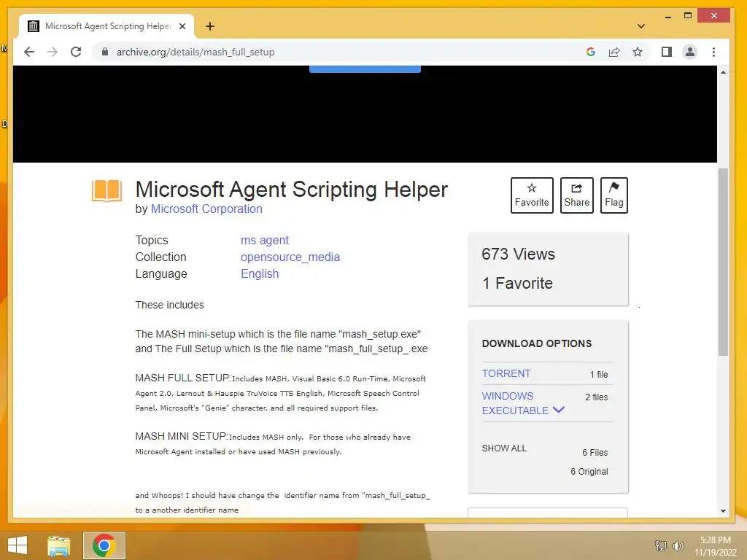Click the address bar URL

[196, 52]
